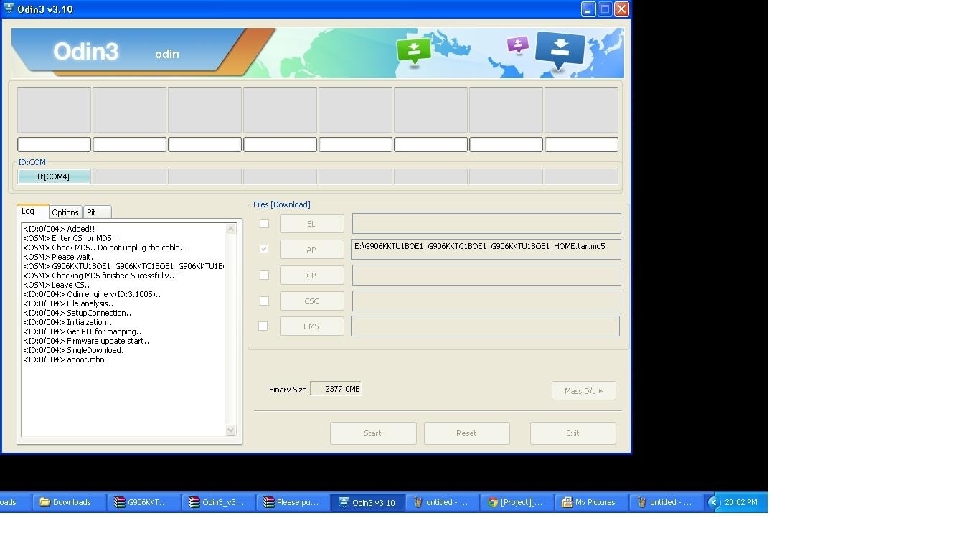
Task: Switch to the Log tab
Action: 32,211
